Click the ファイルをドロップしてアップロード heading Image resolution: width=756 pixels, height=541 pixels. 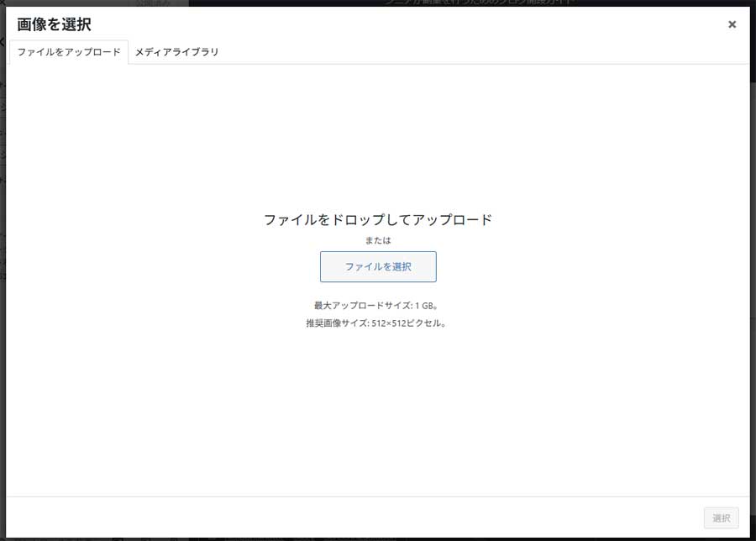point(378,218)
